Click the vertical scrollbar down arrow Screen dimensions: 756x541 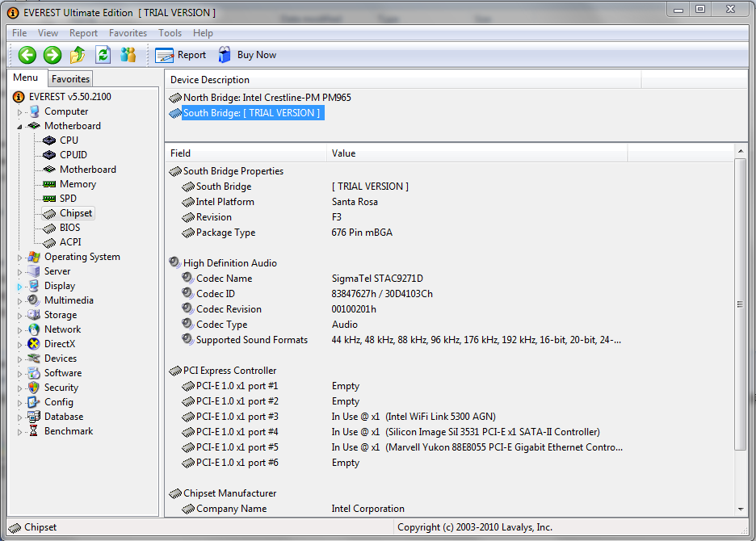tap(741, 510)
